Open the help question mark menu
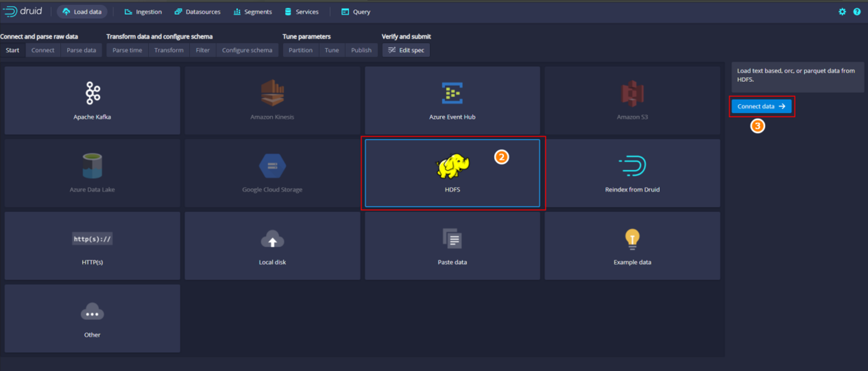The width and height of the screenshot is (868, 371). tap(857, 12)
